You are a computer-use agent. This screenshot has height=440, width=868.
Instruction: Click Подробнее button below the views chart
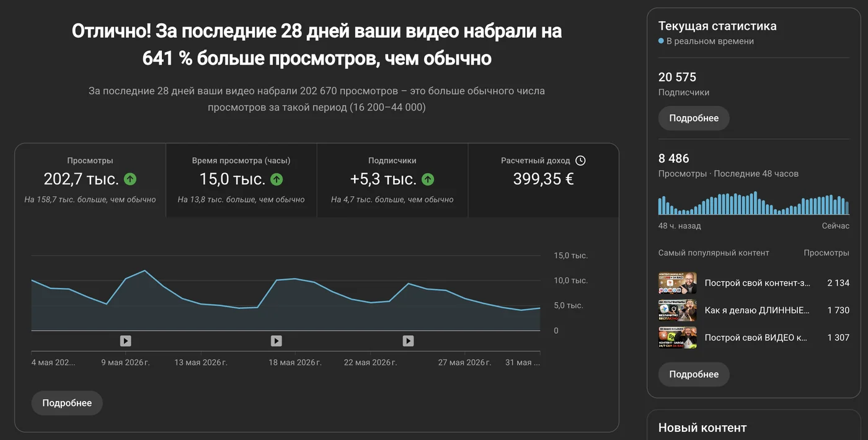67,403
